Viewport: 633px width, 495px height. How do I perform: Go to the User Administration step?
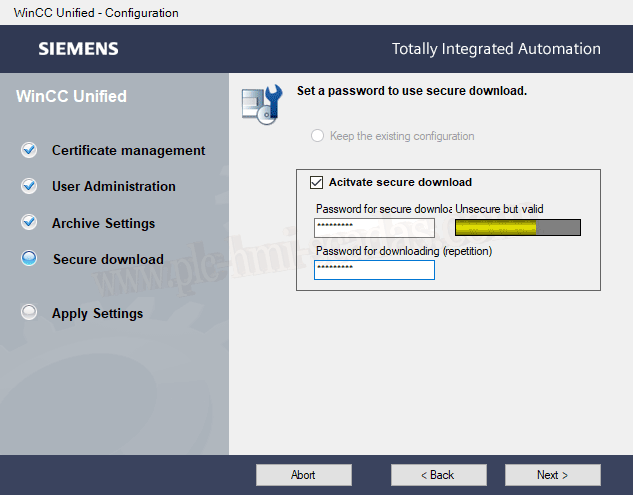point(113,187)
